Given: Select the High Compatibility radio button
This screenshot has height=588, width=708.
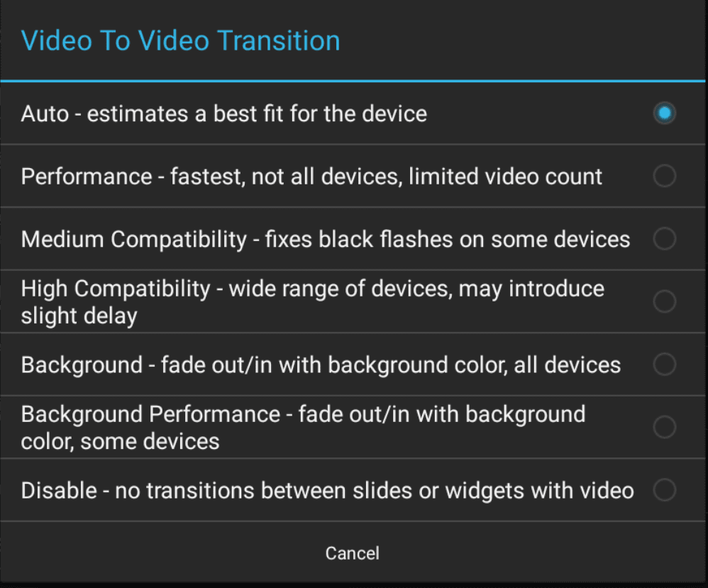Looking at the screenshot, I should (665, 301).
